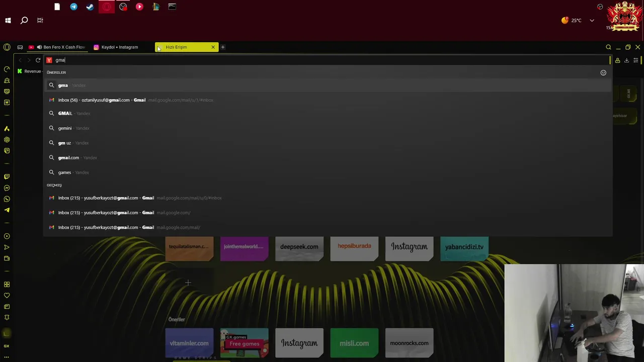Open jointherealworld speed dial tile
644x362 pixels.
tap(244, 248)
